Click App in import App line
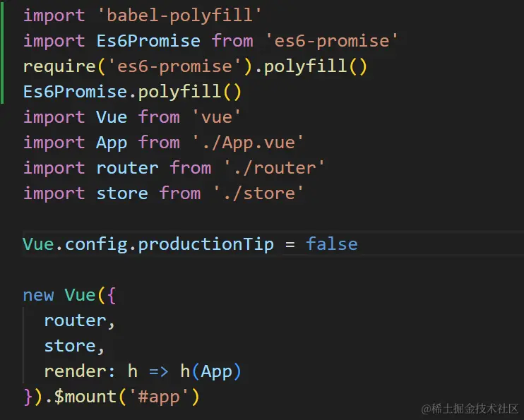Viewport: 524px width, 420px height. (x=112, y=143)
